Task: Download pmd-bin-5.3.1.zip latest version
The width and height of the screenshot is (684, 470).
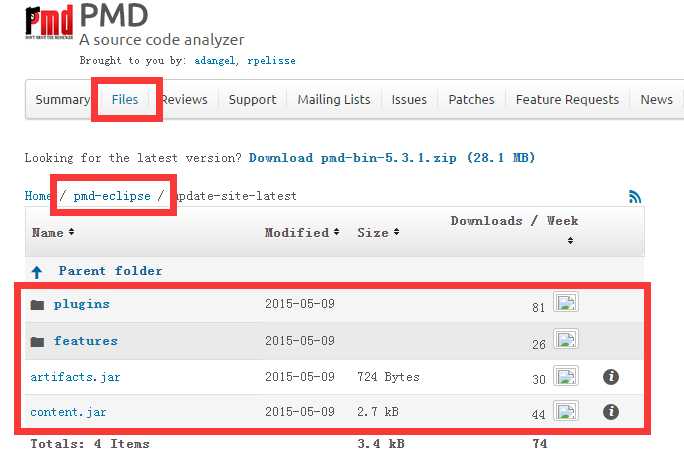Action: 392,158
